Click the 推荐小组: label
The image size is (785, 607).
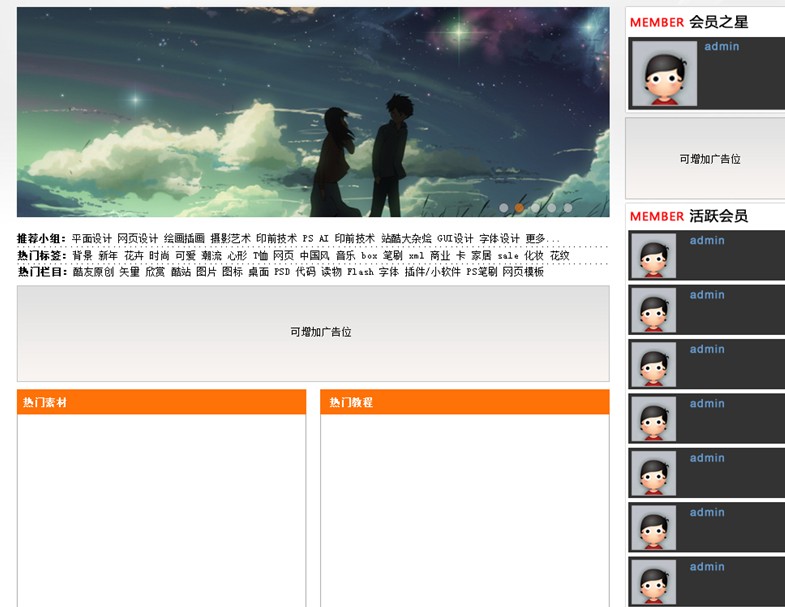click(42, 238)
